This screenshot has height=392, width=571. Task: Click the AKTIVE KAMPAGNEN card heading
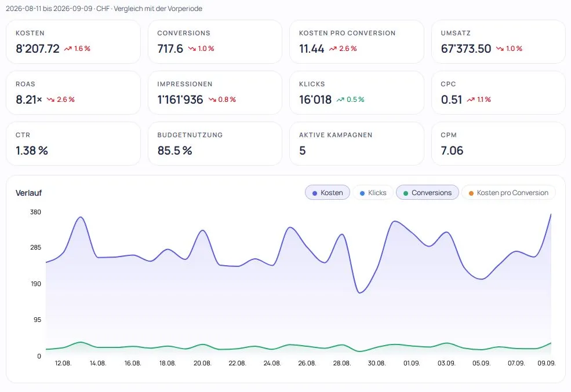336,135
